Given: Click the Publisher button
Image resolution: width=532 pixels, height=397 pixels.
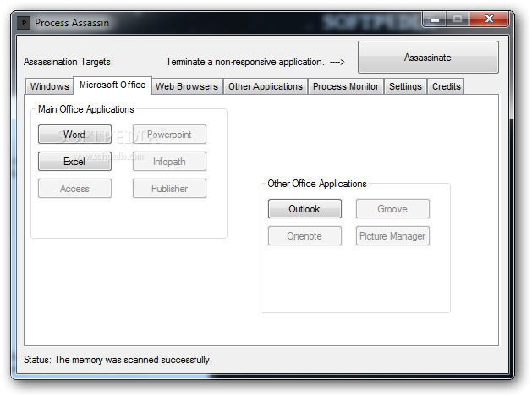Looking at the screenshot, I should (x=169, y=189).
